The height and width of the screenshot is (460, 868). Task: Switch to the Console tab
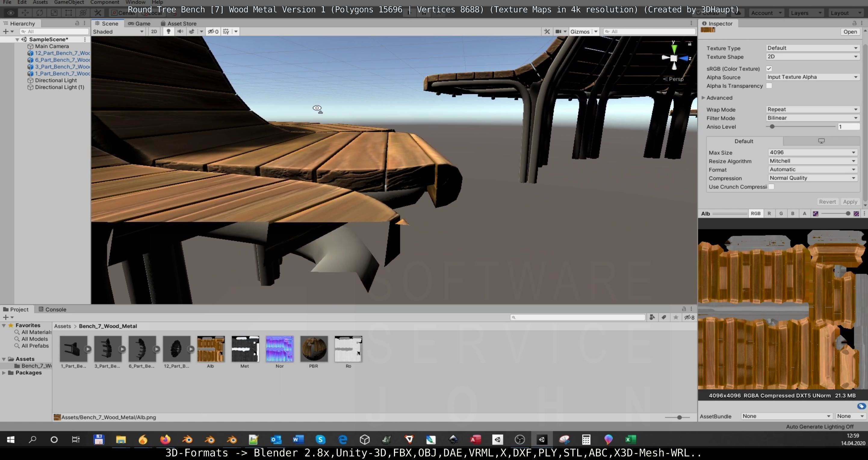click(x=53, y=309)
